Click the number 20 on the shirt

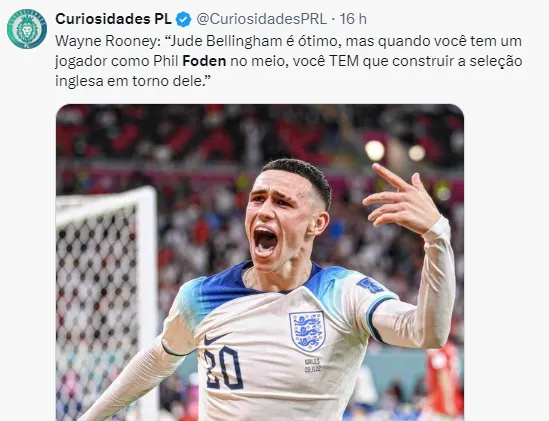coord(223,368)
